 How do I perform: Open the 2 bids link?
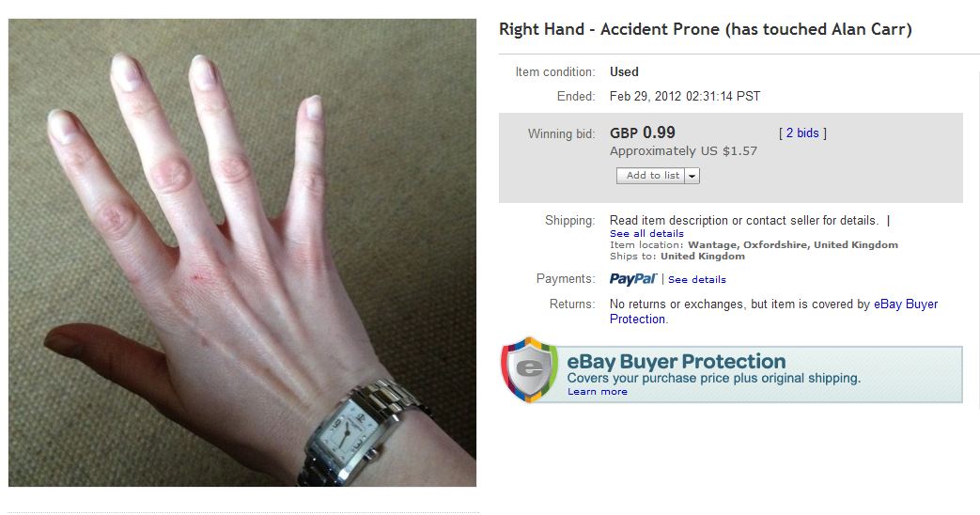(x=801, y=133)
